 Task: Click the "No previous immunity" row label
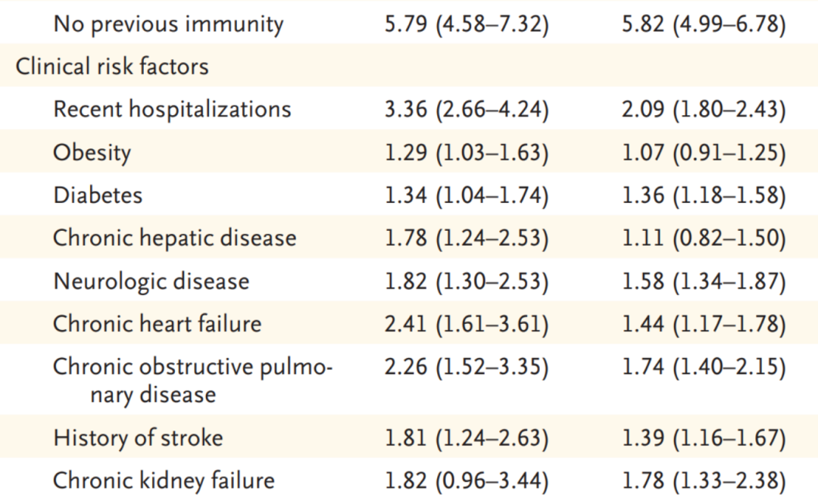(168, 23)
